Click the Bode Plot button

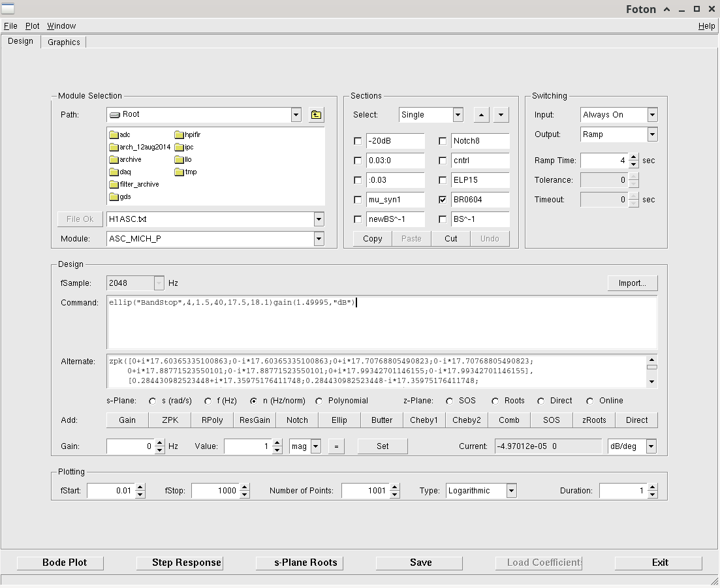(65, 563)
